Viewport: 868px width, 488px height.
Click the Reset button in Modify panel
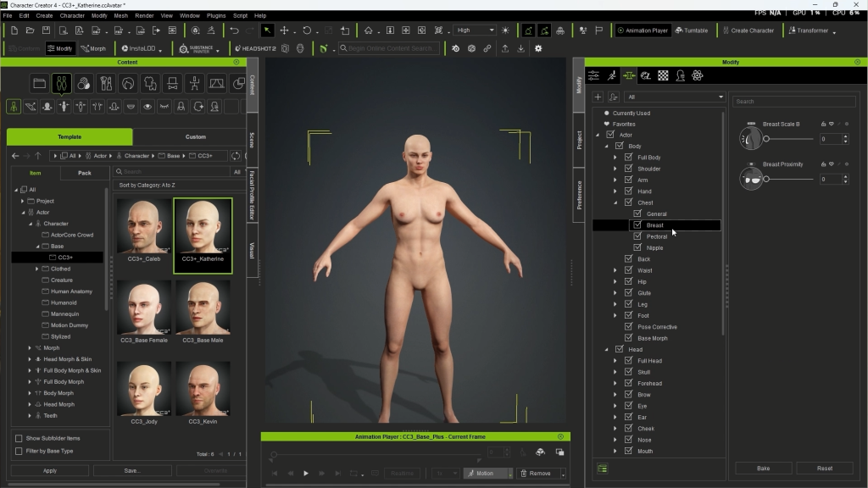point(824,468)
